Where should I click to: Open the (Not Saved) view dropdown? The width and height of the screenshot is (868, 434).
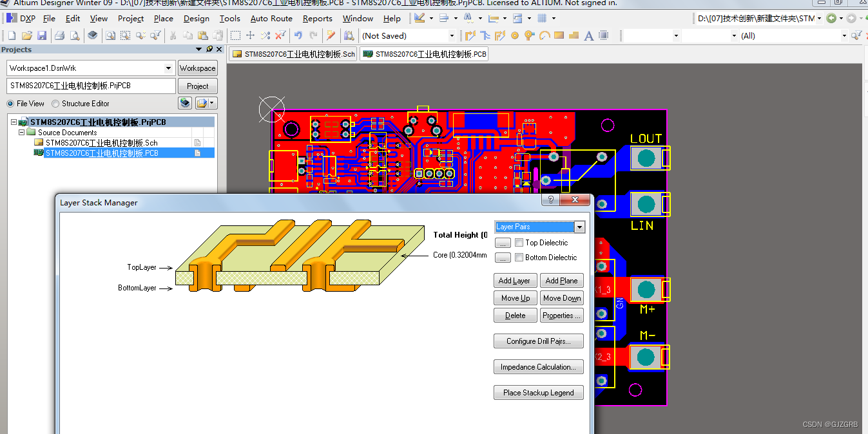click(x=451, y=36)
